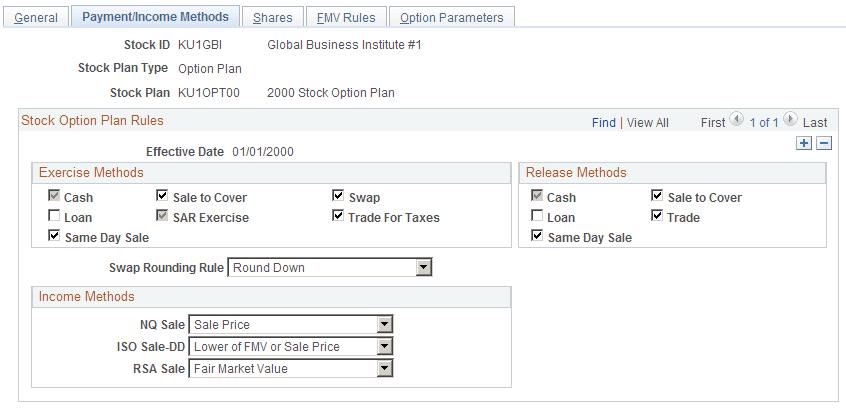Go to previous row arrow icon
The image size is (846, 410).
click(736, 119)
